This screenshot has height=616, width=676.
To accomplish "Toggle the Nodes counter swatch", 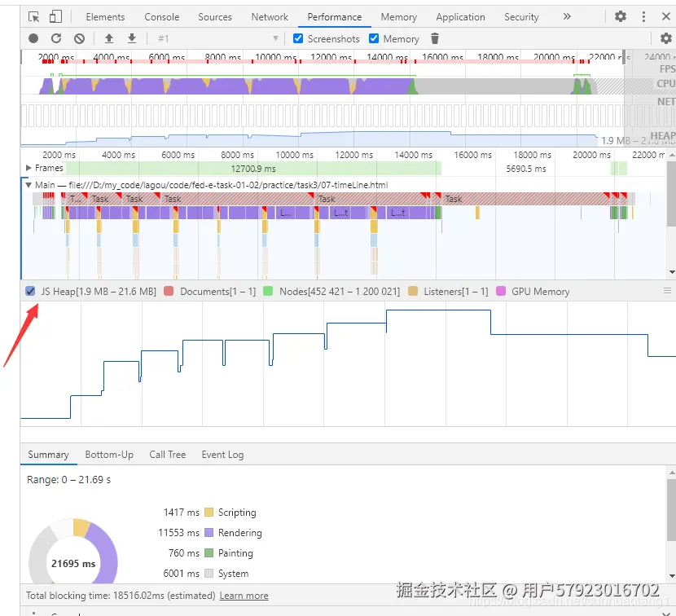I will tap(268, 291).
